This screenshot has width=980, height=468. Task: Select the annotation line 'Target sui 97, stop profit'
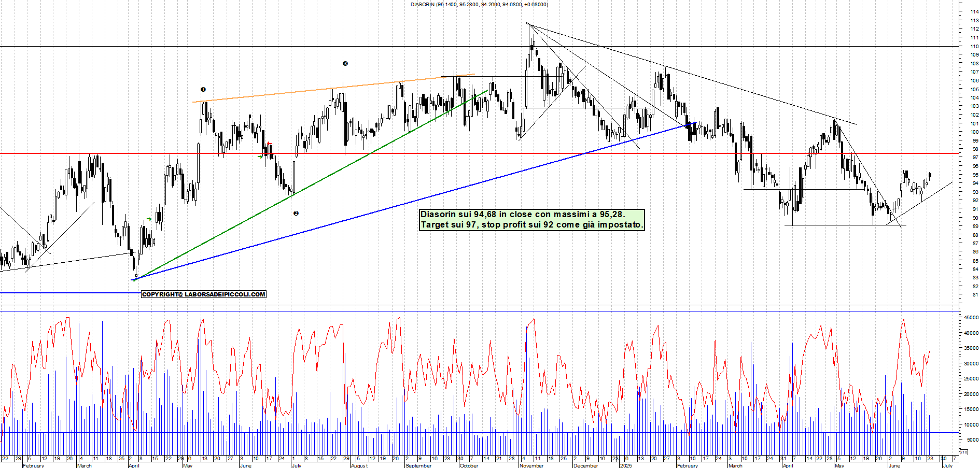click(531, 225)
